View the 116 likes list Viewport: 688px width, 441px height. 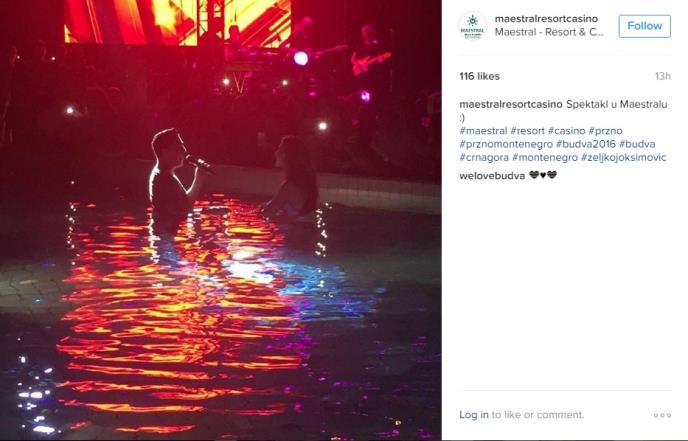[x=480, y=76]
